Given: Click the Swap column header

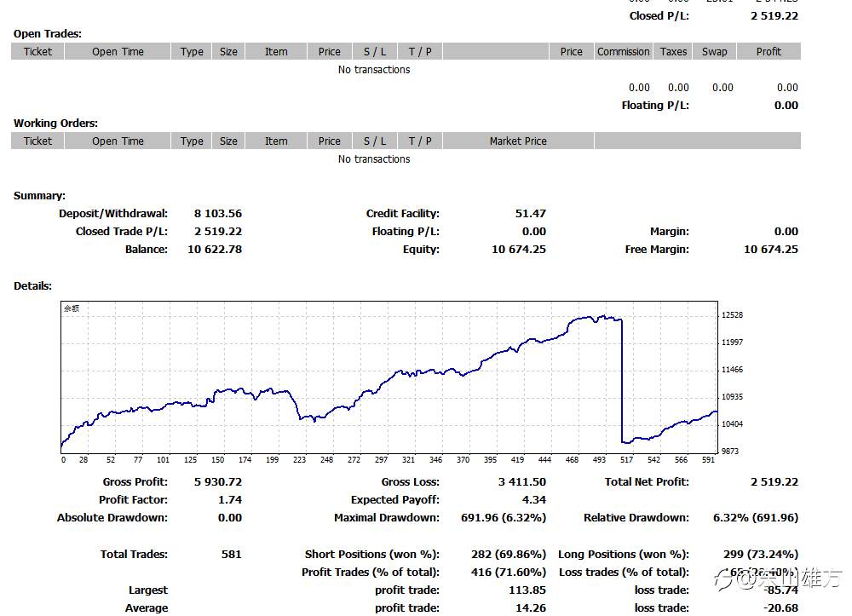Looking at the screenshot, I should pos(714,52).
